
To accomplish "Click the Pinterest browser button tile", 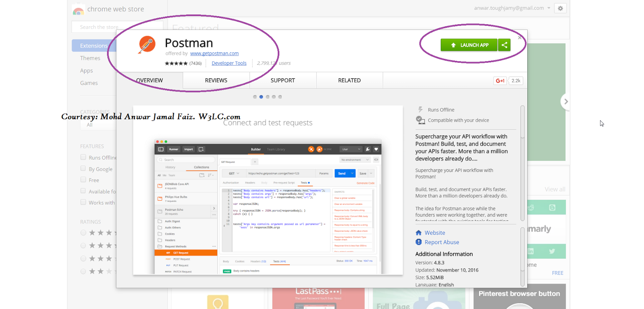I will coord(519,297).
